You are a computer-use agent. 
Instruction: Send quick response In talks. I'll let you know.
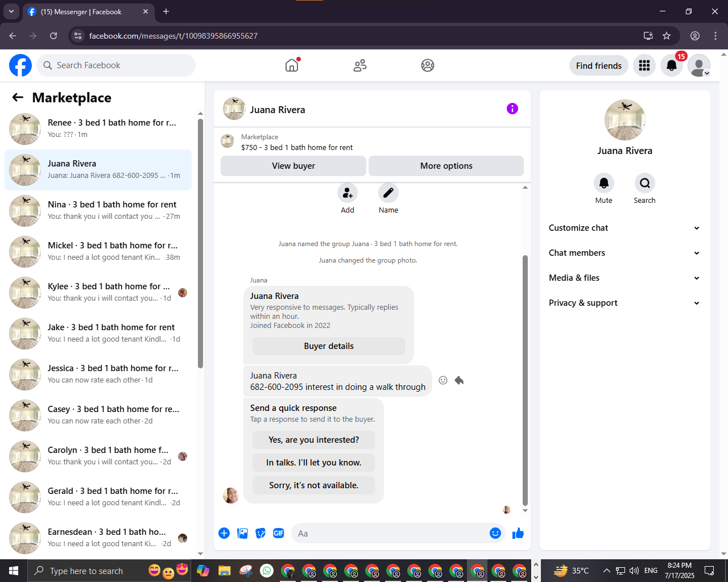pos(314,463)
